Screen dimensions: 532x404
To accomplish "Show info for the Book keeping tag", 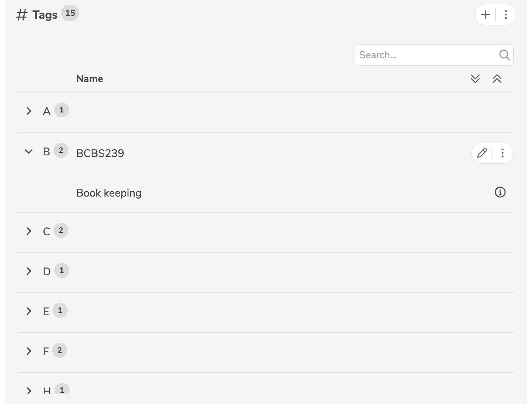I will 500,192.
